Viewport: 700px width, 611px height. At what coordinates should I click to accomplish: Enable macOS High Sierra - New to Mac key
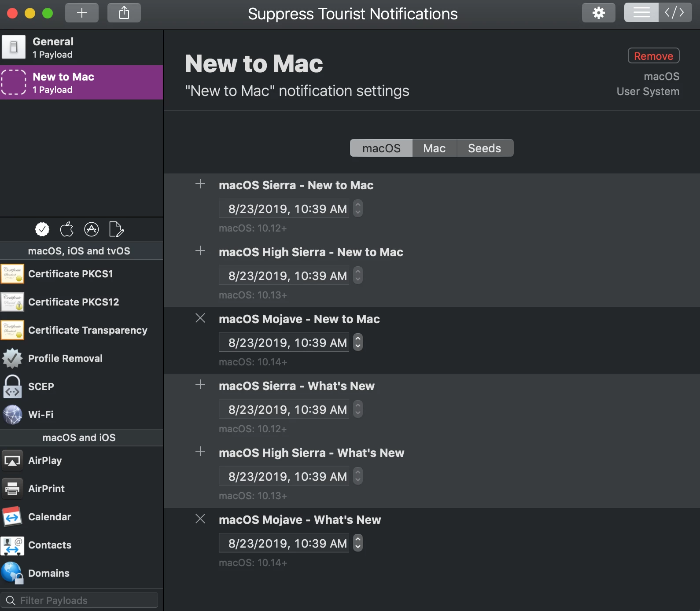click(x=200, y=250)
